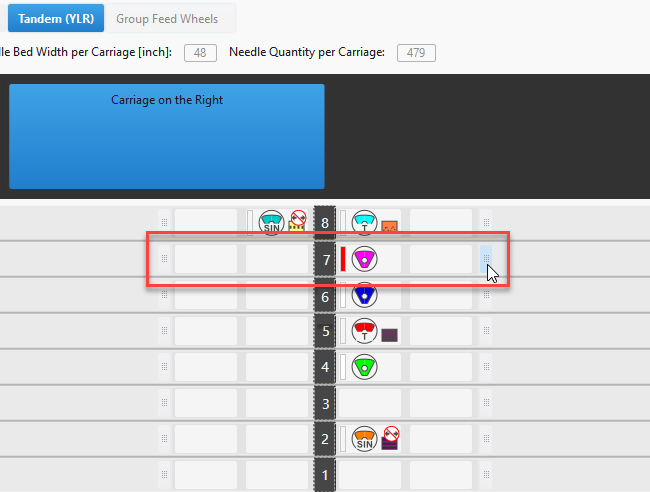Click the rail number 3 label
The width and height of the screenshot is (650, 492).
pyautogui.click(x=323, y=403)
